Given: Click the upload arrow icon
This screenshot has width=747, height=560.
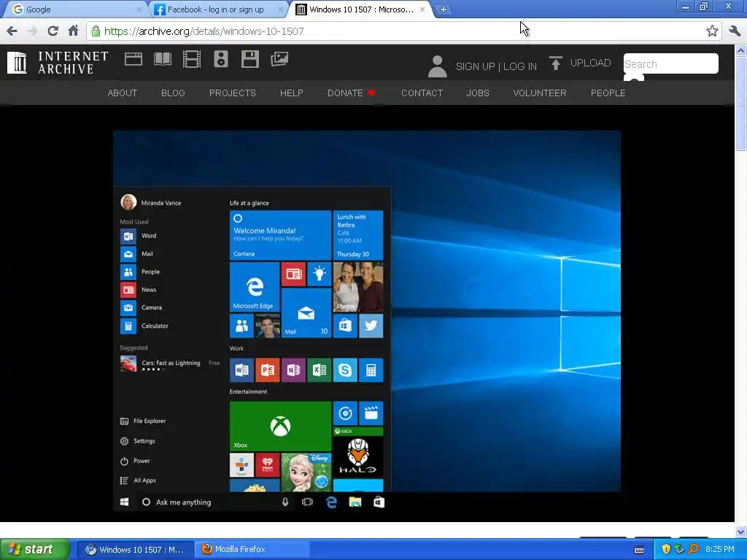Looking at the screenshot, I should tap(555, 63).
